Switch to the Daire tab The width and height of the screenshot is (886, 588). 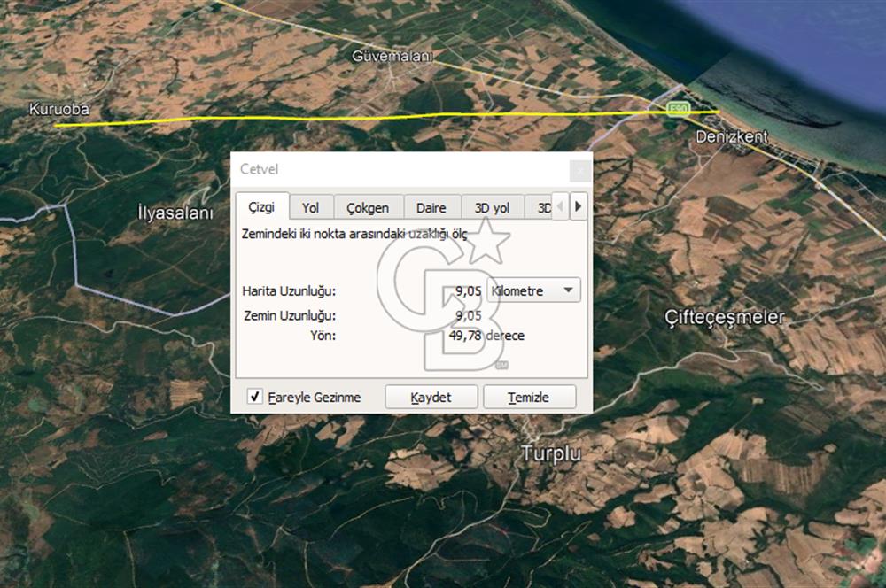pos(432,208)
